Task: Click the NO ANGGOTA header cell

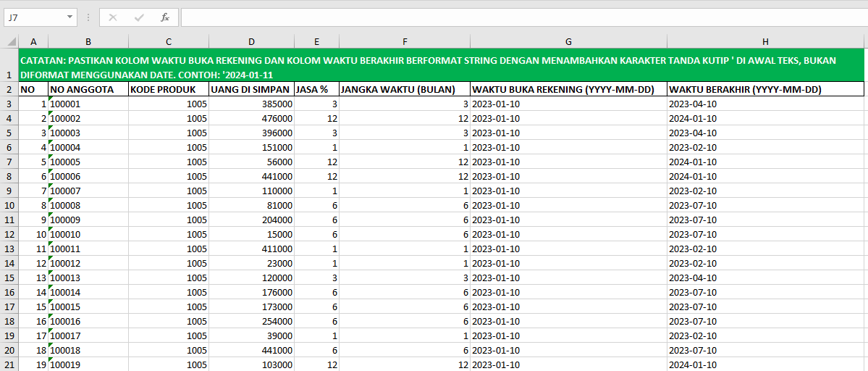Action: (88, 89)
